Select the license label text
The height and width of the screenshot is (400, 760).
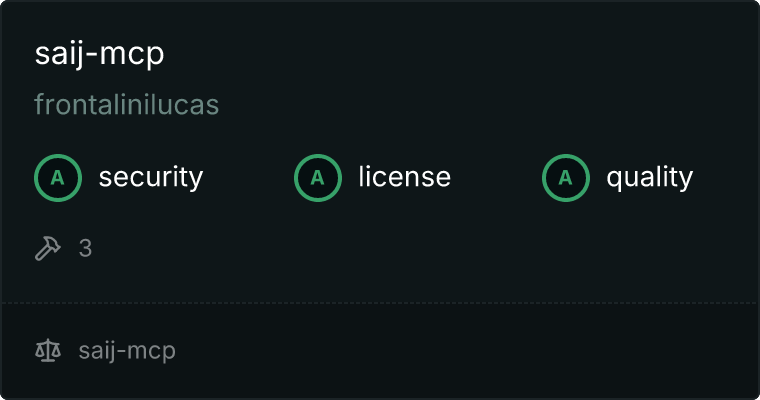pos(405,177)
